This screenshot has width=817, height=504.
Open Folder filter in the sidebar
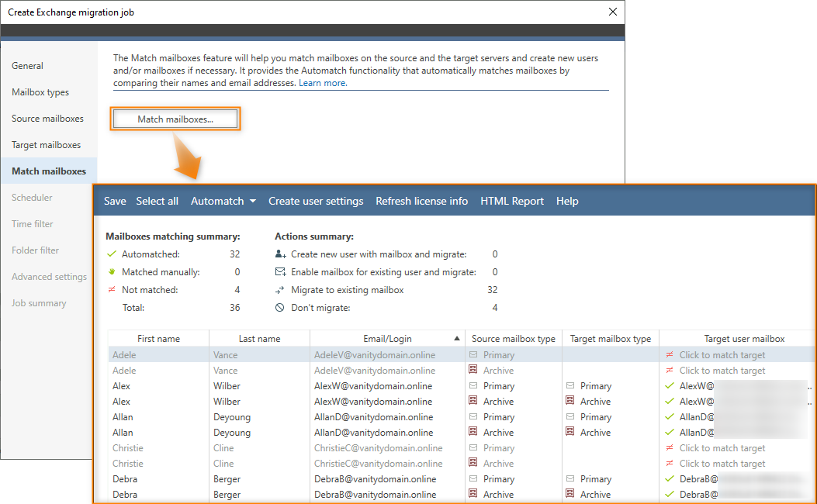(x=36, y=250)
